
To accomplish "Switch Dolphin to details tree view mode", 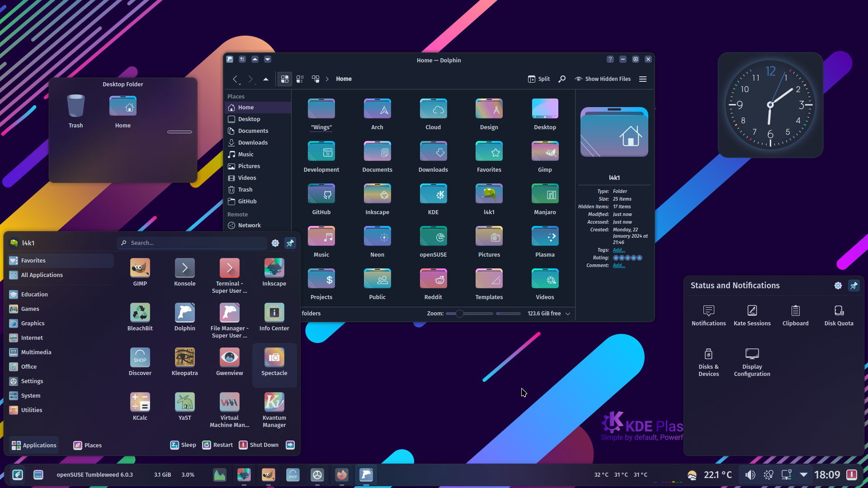I will pos(316,79).
